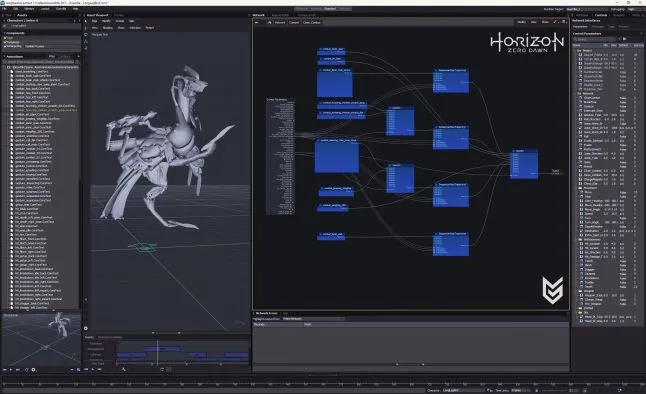Image resolution: width=646 pixels, height=394 pixels.
Task: Click the settings gear below preview thumbnail
Action: coord(33,370)
